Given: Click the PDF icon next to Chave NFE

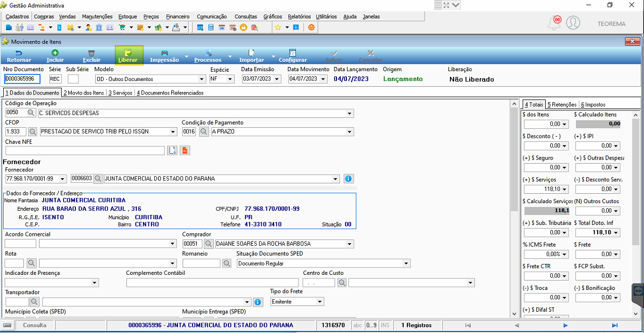Looking at the screenshot, I should (185, 151).
